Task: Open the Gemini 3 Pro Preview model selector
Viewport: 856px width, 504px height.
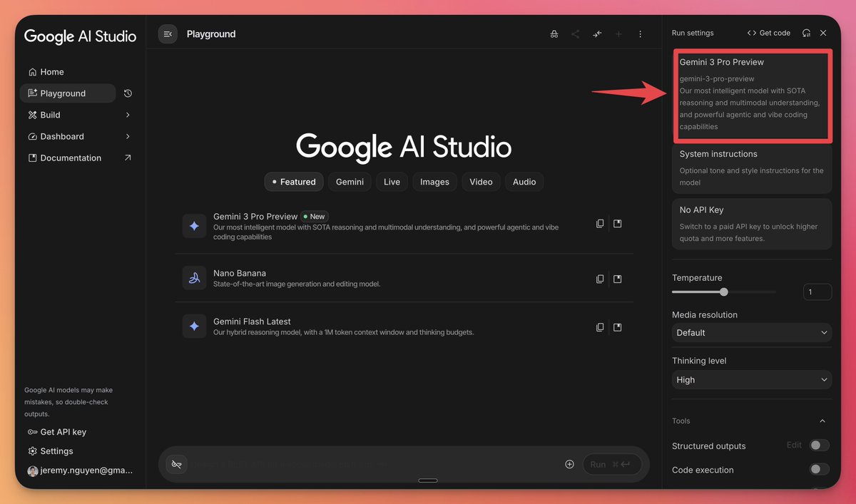Action: pos(752,94)
